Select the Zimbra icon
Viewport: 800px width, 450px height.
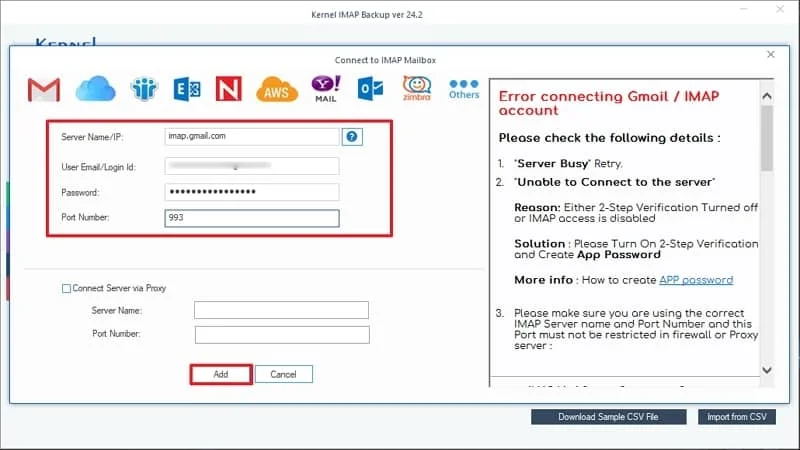click(x=417, y=88)
